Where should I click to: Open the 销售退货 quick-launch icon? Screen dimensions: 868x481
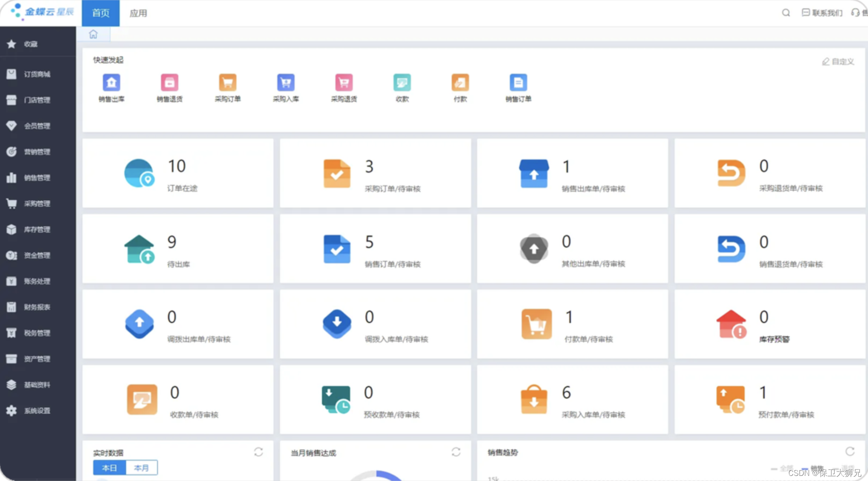pyautogui.click(x=169, y=83)
